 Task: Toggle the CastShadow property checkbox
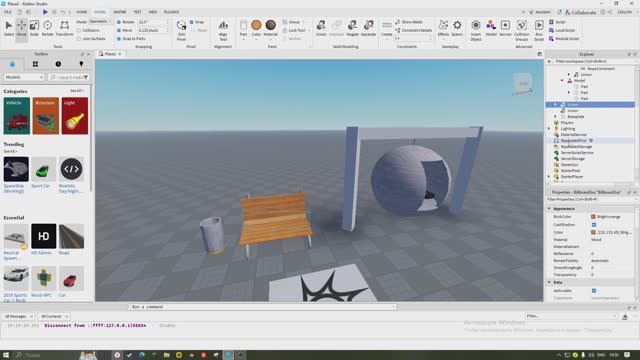coord(594,224)
